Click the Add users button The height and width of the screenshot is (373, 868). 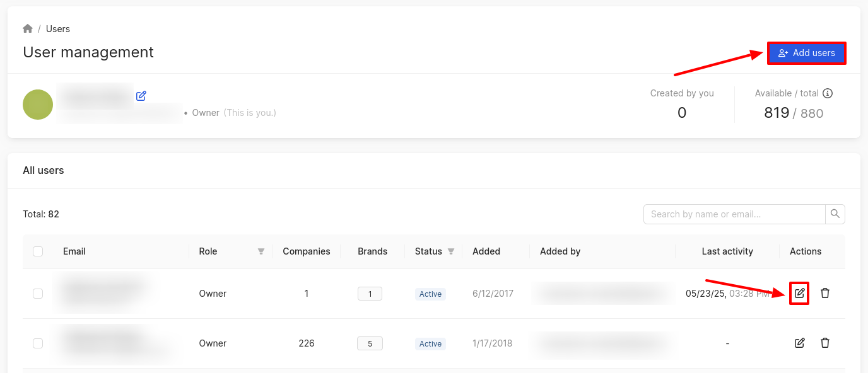point(806,53)
